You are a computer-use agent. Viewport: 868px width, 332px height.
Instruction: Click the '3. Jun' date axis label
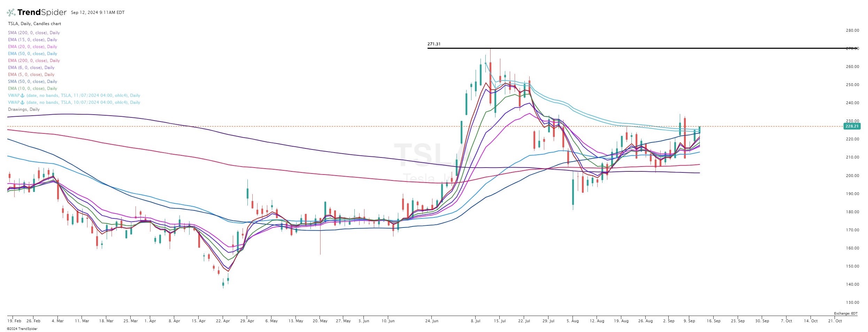pyautogui.click(x=364, y=321)
